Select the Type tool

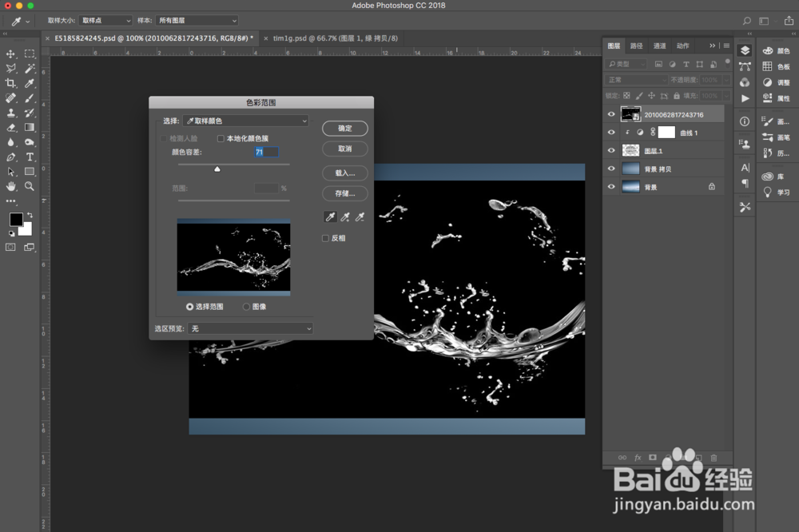[x=30, y=157]
